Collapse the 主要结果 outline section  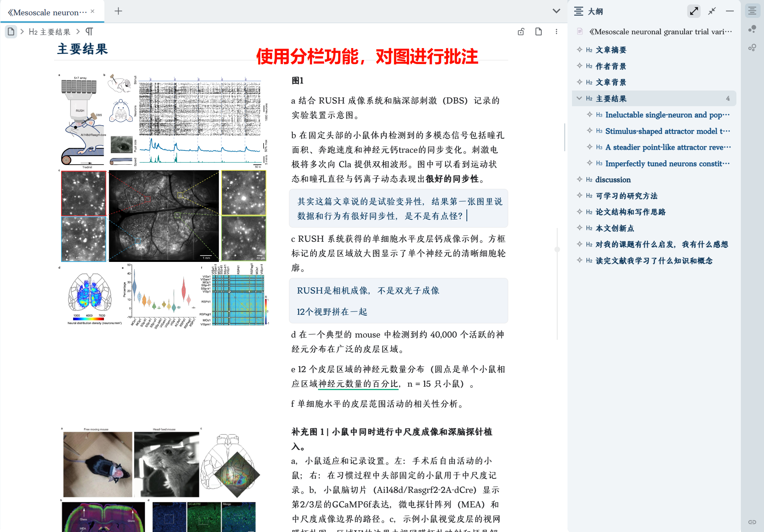(579, 98)
